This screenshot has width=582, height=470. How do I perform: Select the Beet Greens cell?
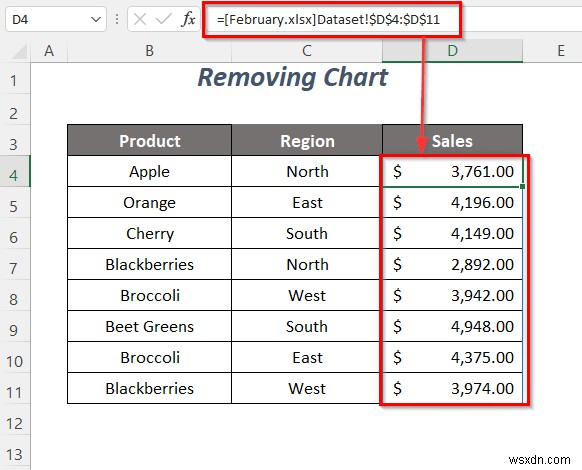tap(150, 327)
